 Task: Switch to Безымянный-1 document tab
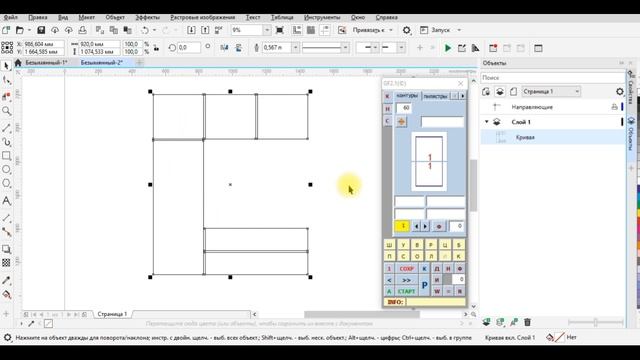46,62
